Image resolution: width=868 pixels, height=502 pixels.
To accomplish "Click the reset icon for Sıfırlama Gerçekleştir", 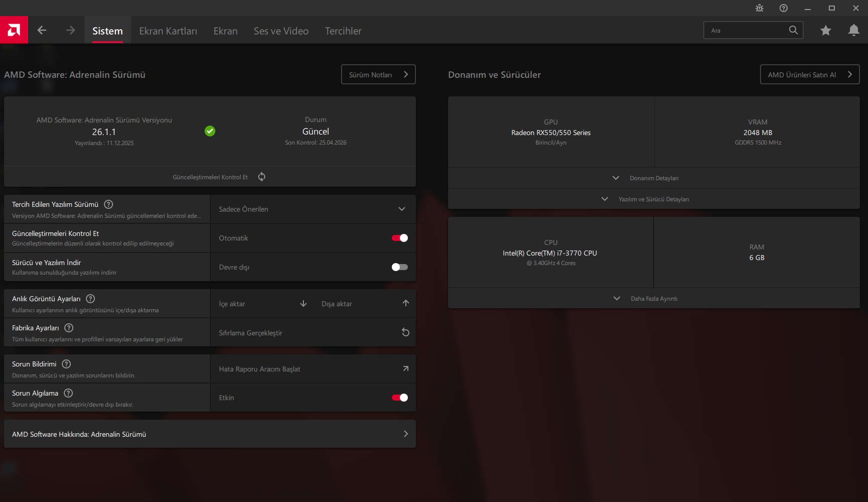I will point(406,332).
